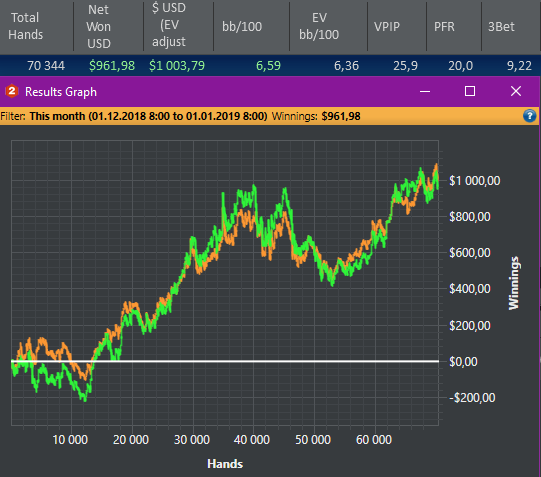Click the 30 000 hands axis label
Screen dimensions: 541x477
[191, 440]
